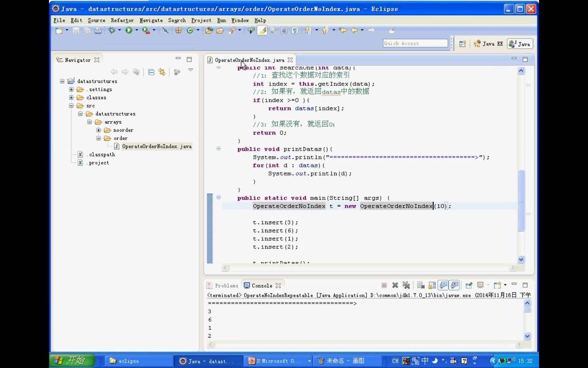Click the Back navigation arrow

point(354,31)
